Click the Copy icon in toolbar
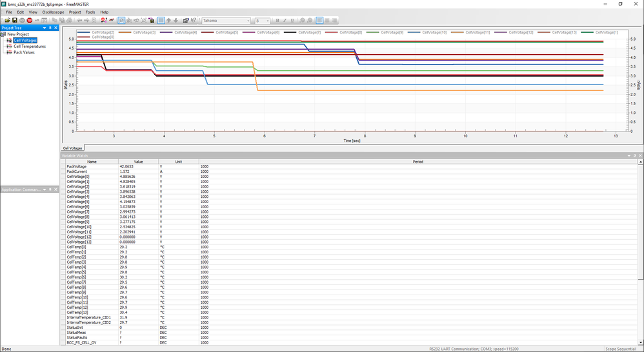Image resolution: width=644 pixels, height=352 pixels. click(54, 20)
